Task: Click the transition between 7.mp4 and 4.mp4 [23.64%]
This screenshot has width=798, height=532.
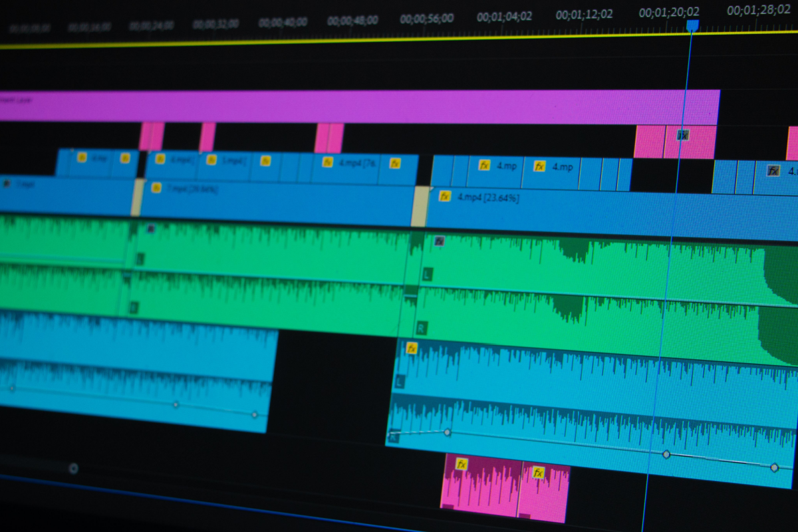Action: point(419,206)
